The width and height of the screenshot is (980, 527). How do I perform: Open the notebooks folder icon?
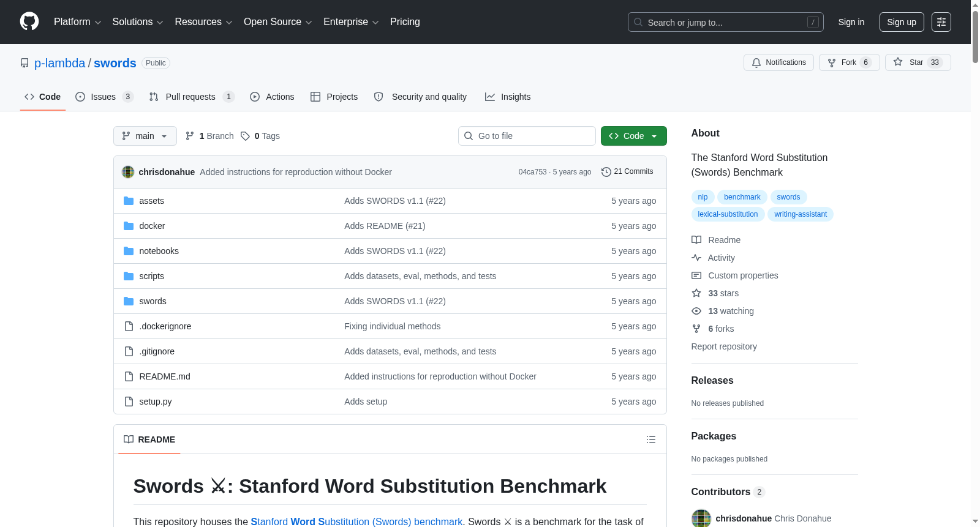click(x=129, y=251)
